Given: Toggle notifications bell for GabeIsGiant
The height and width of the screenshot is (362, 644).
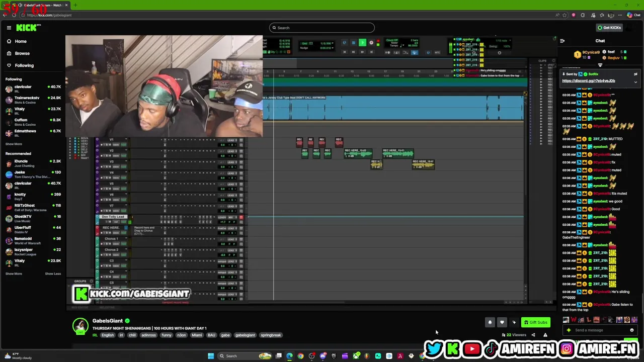Looking at the screenshot, I should 490,322.
